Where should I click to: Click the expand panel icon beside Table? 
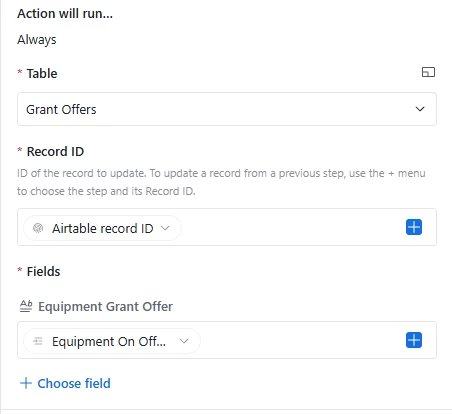(x=428, y=72)
